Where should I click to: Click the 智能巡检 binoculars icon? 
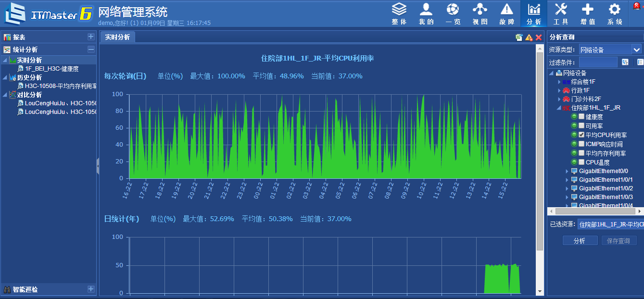coord(7,289)
